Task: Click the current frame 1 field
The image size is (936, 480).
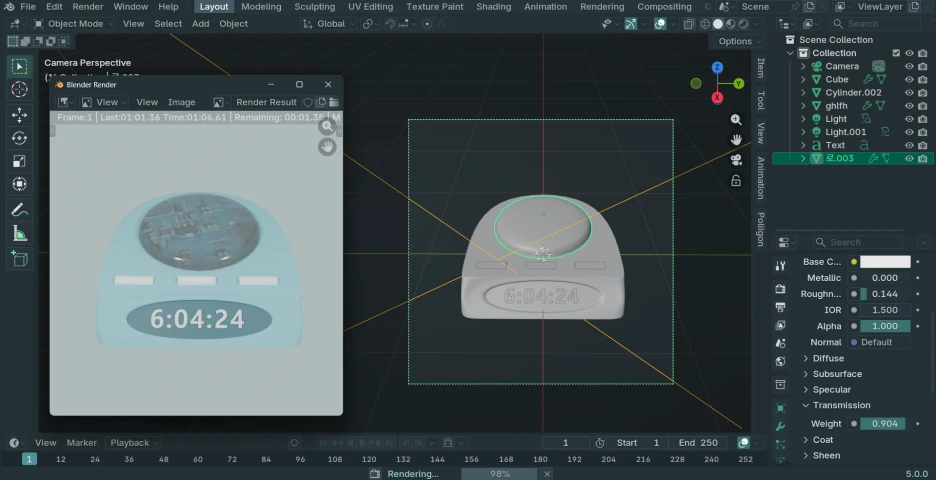Action: [565, 443]
